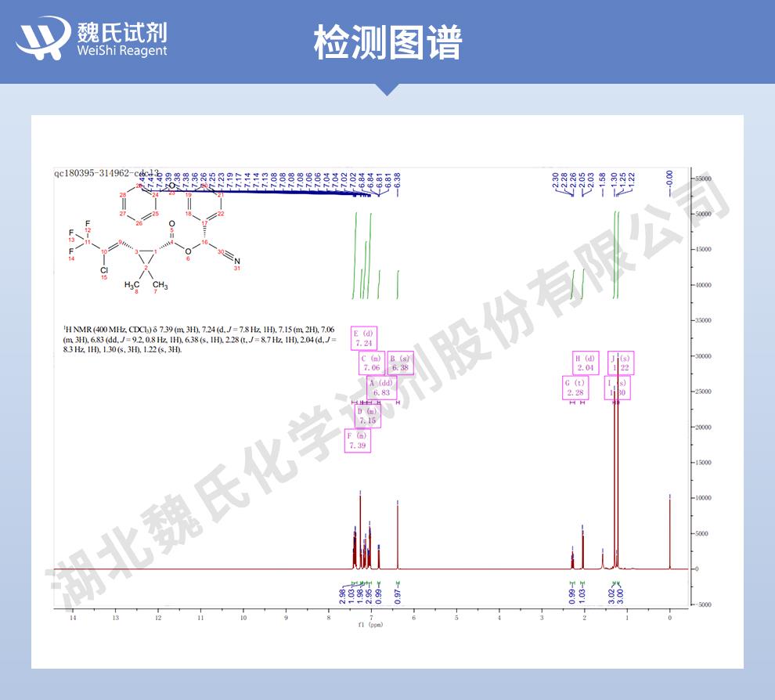Image resolution: width=775 pixels, height=700 pixels.
Task: Select the multiplet box J (s) 1.22
Action: (621, 363)
